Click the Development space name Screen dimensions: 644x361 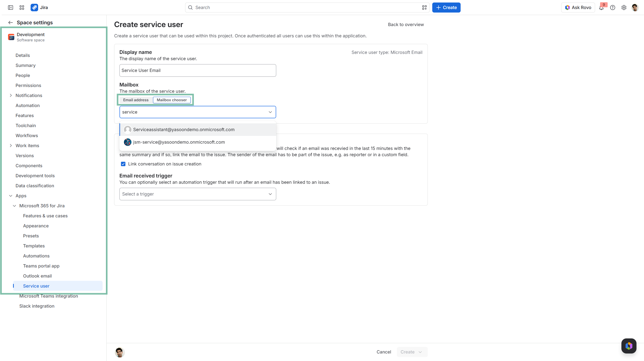pyautogui.click(x=31, y=35)
